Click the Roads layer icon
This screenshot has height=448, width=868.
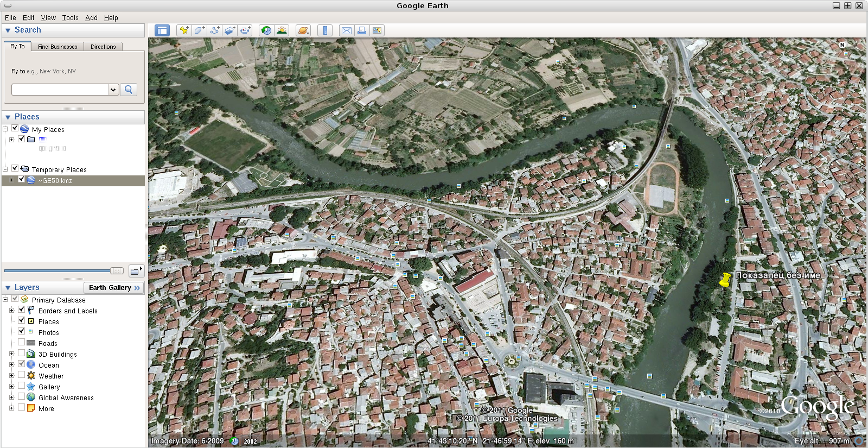pyautogui.click(x=31, y=343)
